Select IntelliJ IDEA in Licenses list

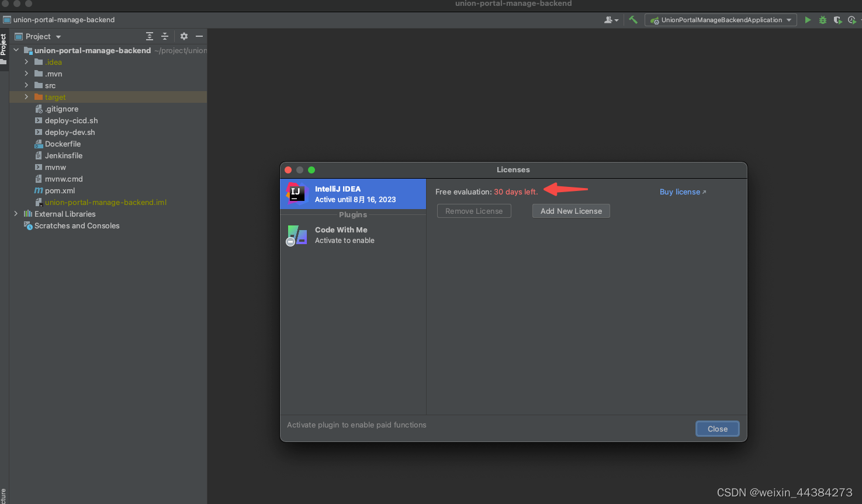(353, 194)
